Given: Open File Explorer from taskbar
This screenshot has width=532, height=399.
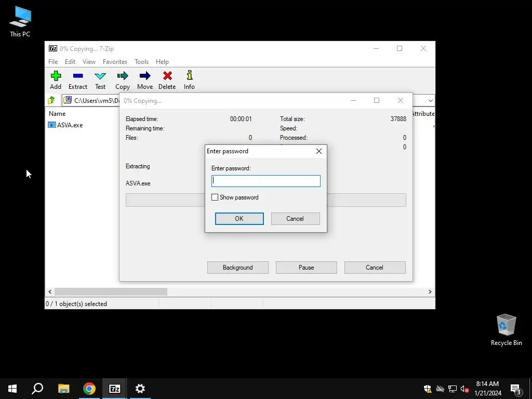Looking at the screenshot, I should coord(63,389).
